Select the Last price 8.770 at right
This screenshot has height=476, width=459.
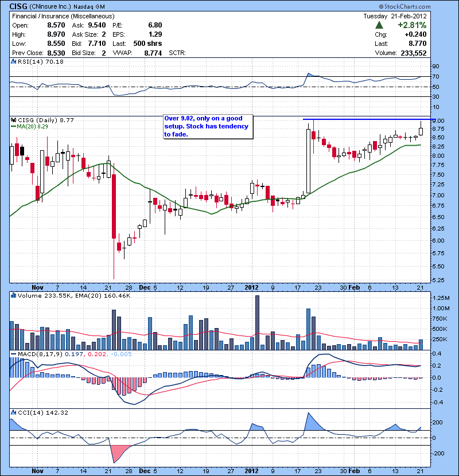point(417,44)
